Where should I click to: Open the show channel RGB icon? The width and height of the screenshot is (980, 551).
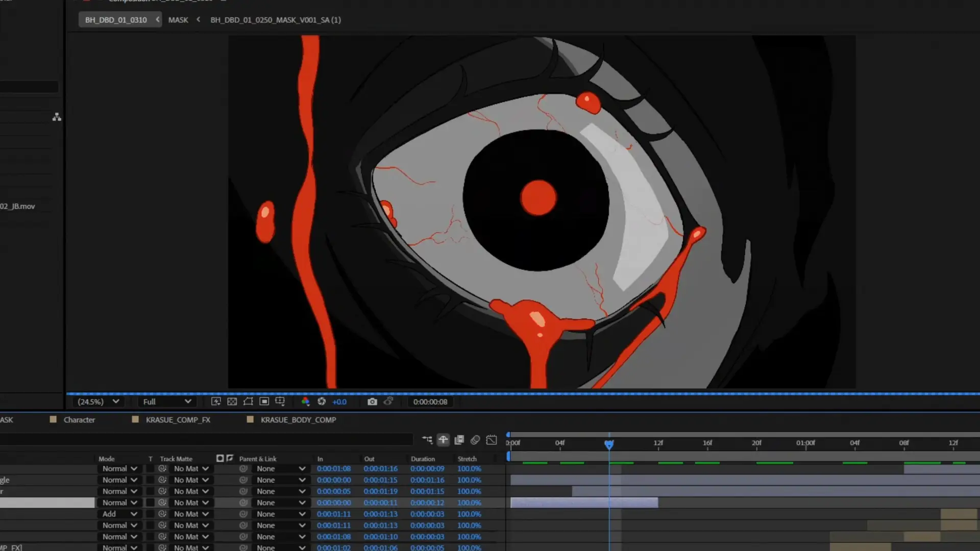point(305,402)
